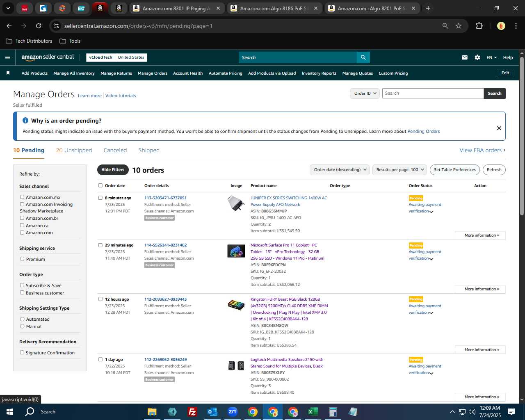Click the Windows Start button
This screenshot has height=420, width=525.
10,412
